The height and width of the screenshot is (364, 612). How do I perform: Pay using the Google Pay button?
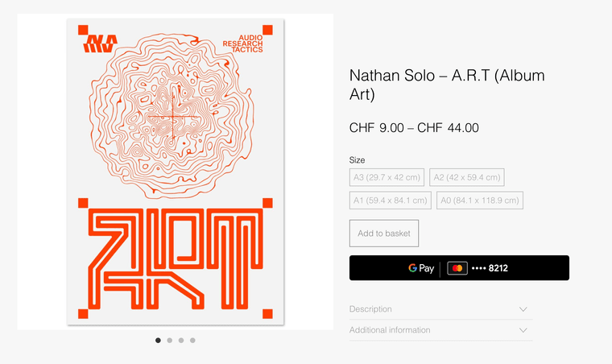[x=459, y=268]
